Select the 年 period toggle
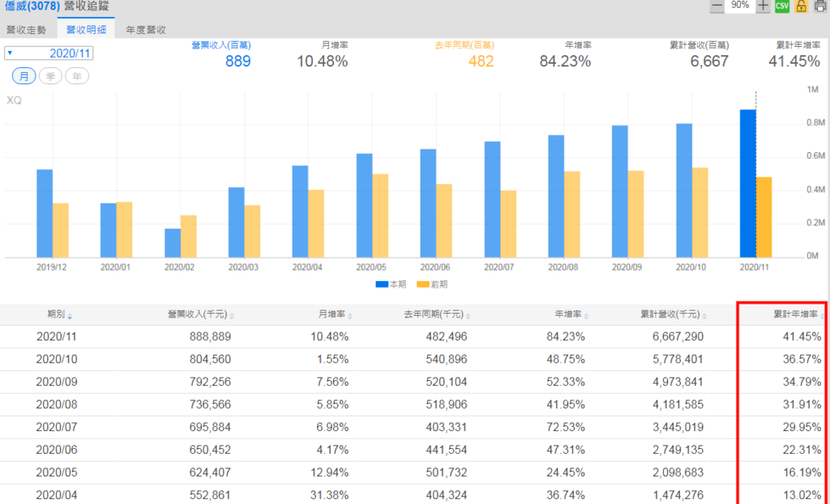830x504 pixels. 77,76
